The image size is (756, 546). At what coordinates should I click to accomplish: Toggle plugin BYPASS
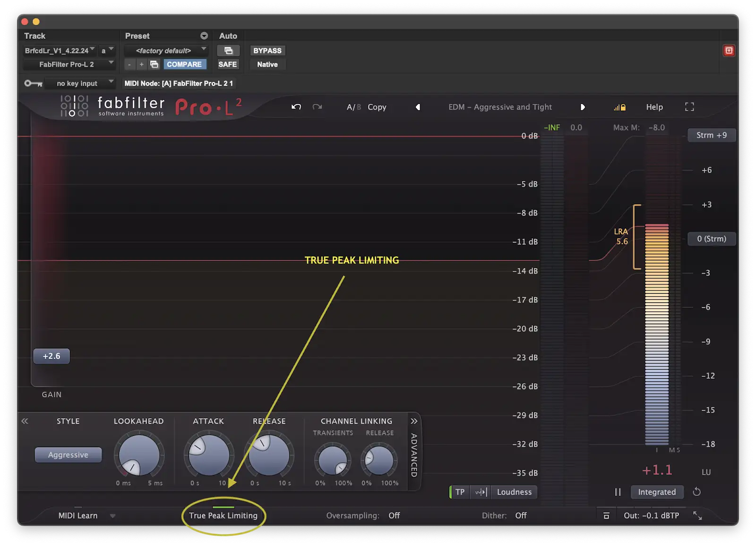tap(267, 51)
